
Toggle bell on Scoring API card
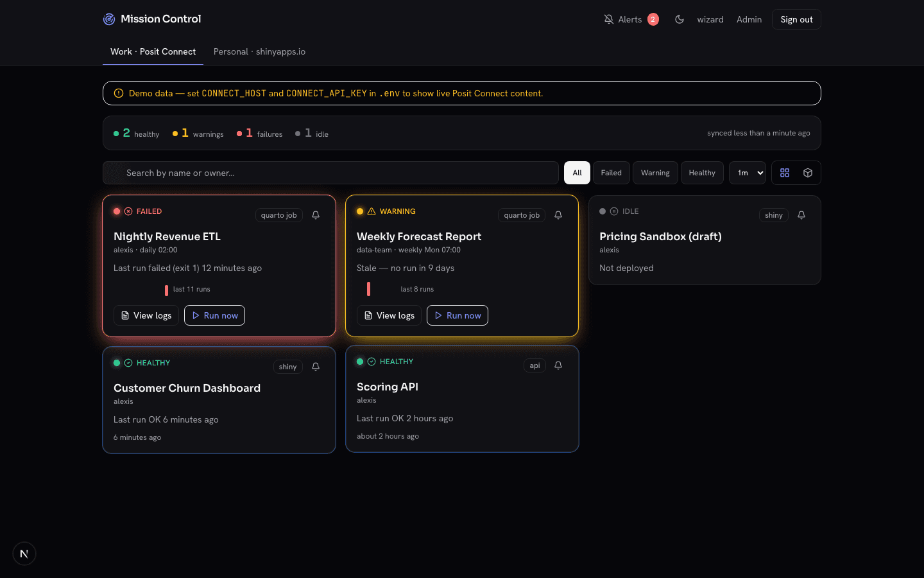pyautogui.click(x=558, y=365)
